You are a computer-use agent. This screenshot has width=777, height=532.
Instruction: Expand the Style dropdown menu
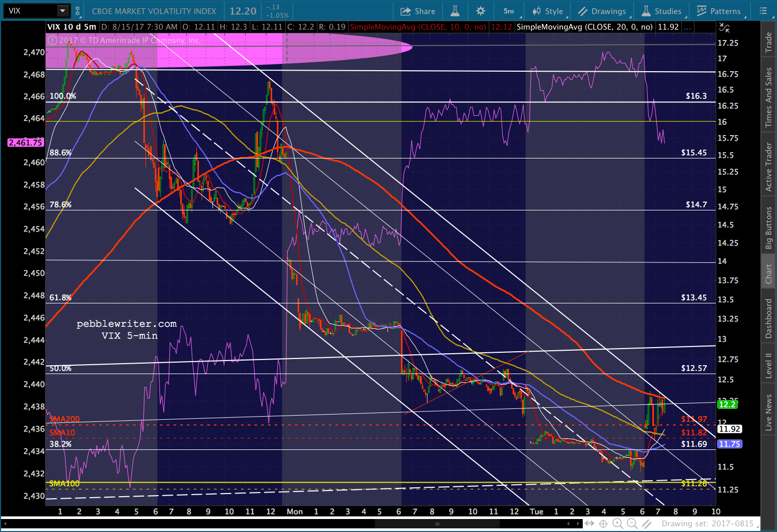(548, 11)
